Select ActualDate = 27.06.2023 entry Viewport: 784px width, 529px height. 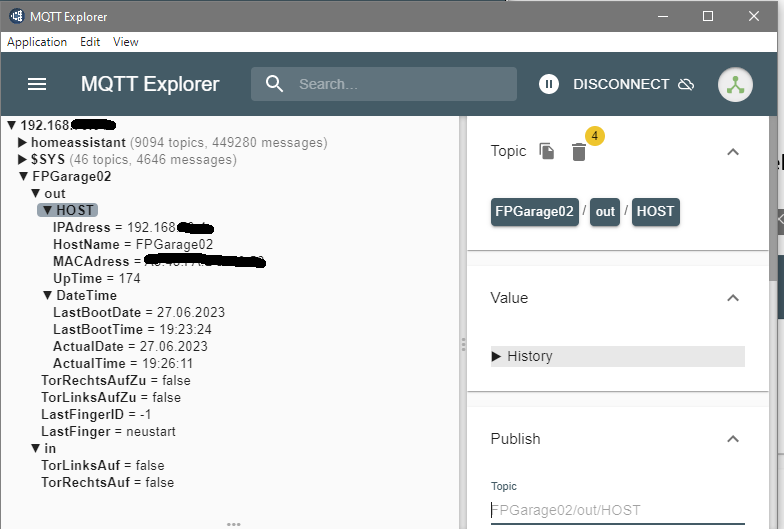pyautogui.click(x=130, y=346)
